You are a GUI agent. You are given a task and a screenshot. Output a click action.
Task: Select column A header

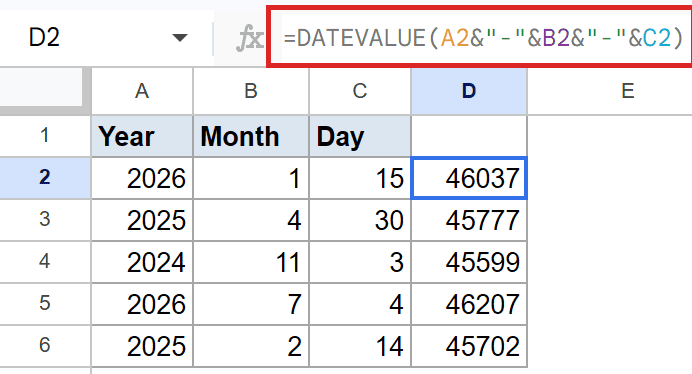click(x=142, y=91)
